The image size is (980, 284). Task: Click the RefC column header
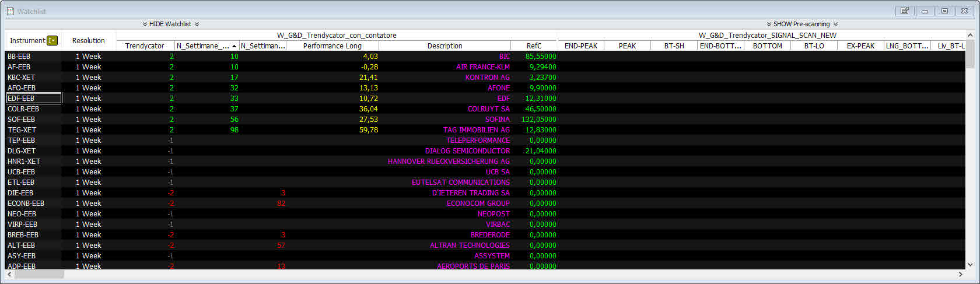pyautogui.click(x=534, y=46)
